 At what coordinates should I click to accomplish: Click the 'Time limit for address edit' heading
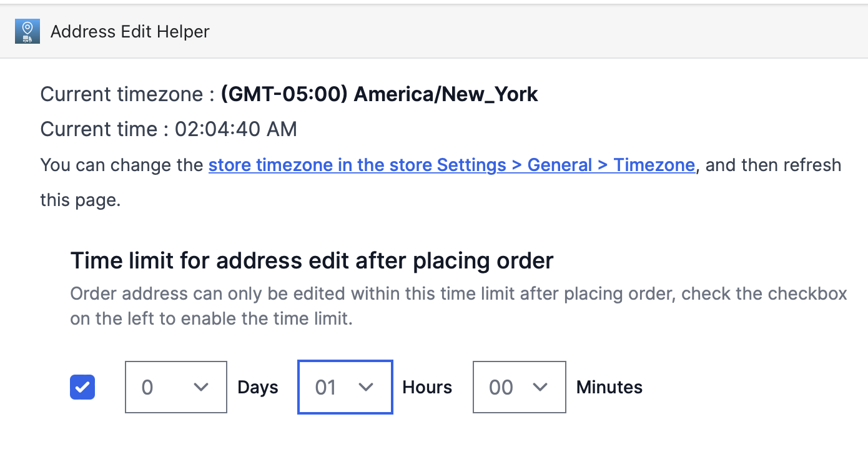click(312, 260)
